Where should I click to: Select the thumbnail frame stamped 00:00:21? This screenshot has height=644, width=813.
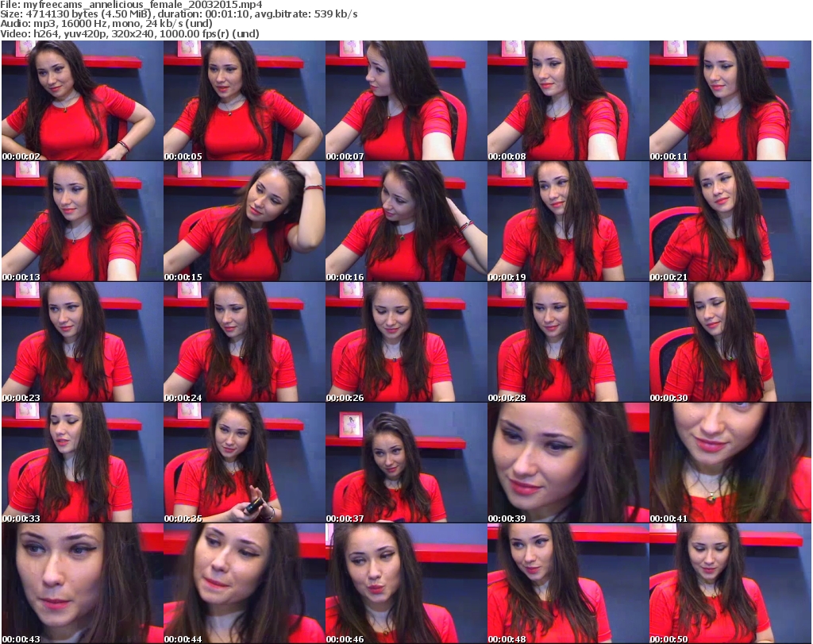tap(730, 222)
